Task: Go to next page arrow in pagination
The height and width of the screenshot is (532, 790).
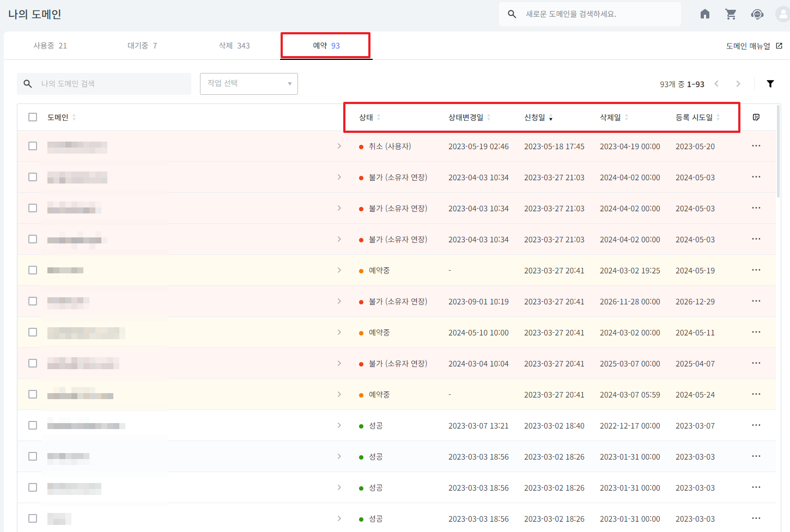Action: coord(738,84)
